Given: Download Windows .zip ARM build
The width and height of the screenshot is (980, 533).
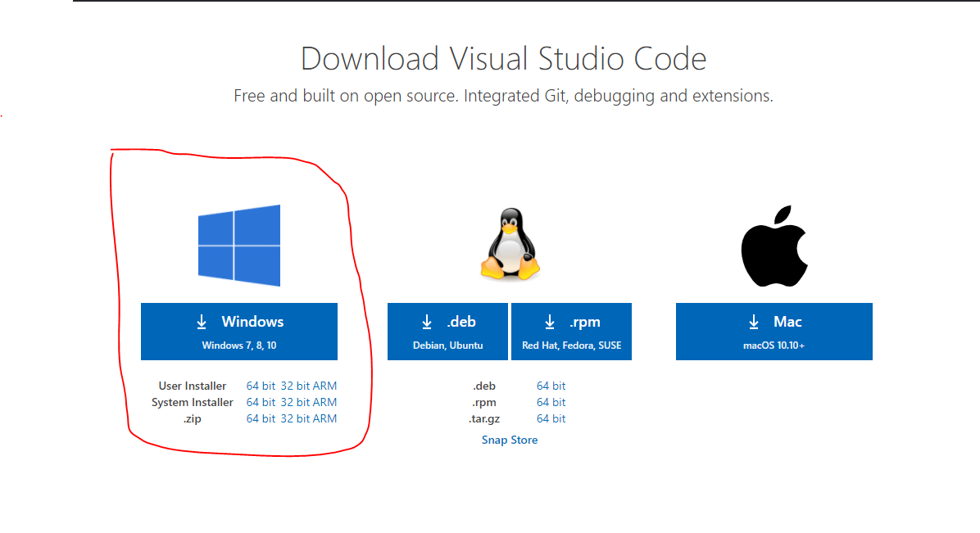Looking at the screenshot, I should [x=325, y=418].
